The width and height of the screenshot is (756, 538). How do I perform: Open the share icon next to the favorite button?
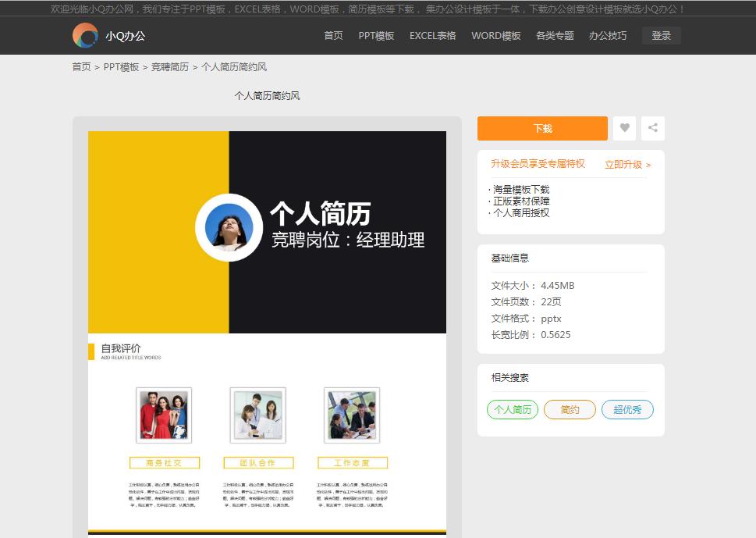pos(652,128)
